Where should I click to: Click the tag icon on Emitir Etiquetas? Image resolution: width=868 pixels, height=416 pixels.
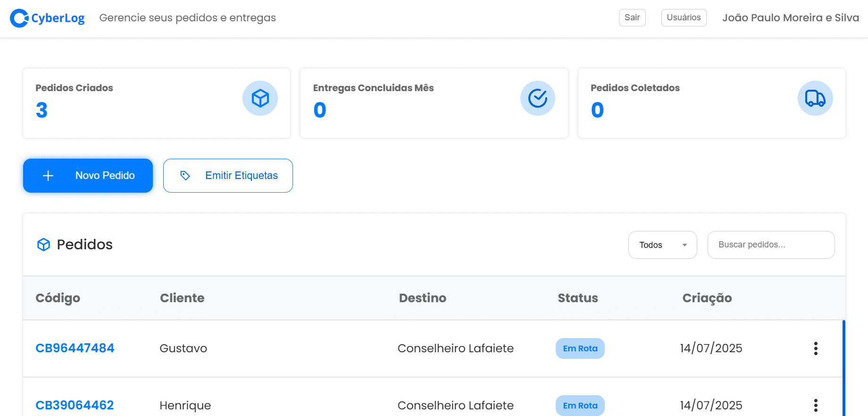pos(185,176)
